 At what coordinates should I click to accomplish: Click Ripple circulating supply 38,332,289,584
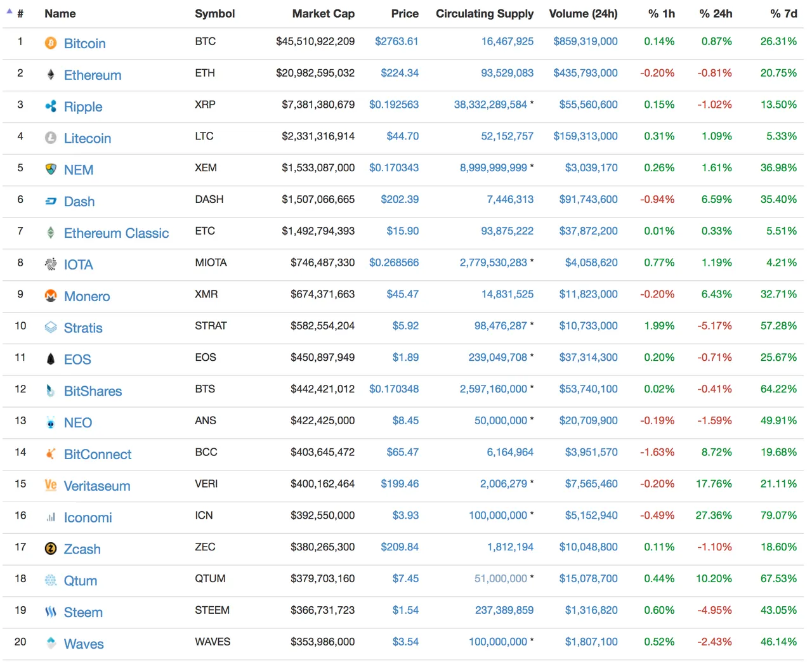click(x=490, y=105)
